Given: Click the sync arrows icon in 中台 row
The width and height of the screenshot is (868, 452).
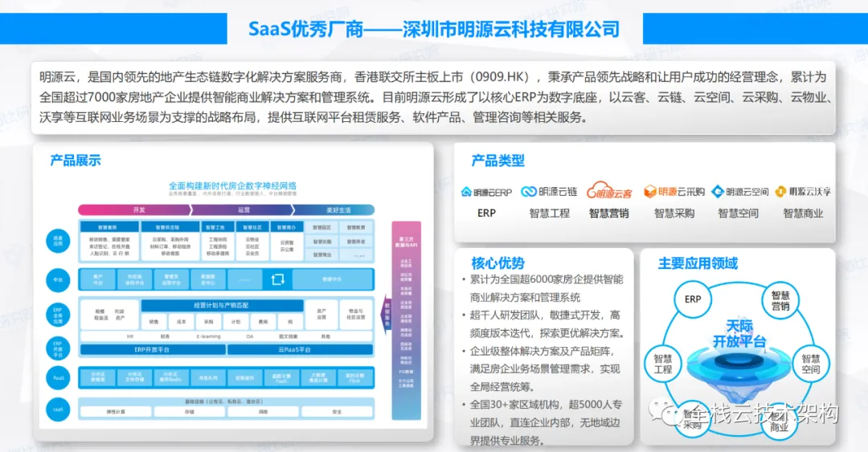Looking at the screenshot, I should coord(278,279).
